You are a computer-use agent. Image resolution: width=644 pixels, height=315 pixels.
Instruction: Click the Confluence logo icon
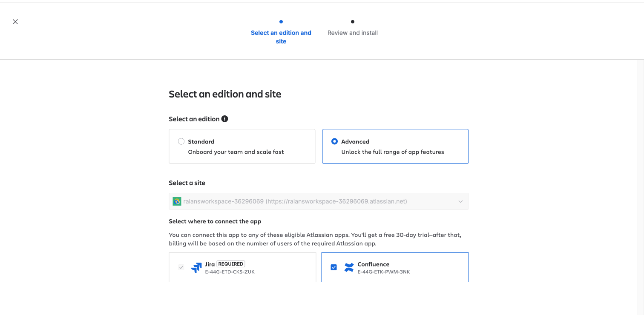[x=349, y=267]
